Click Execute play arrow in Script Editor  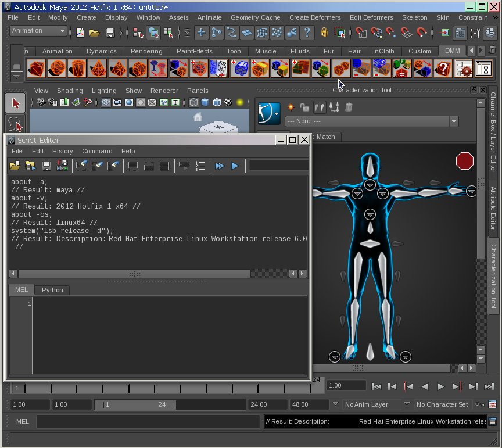235,166
